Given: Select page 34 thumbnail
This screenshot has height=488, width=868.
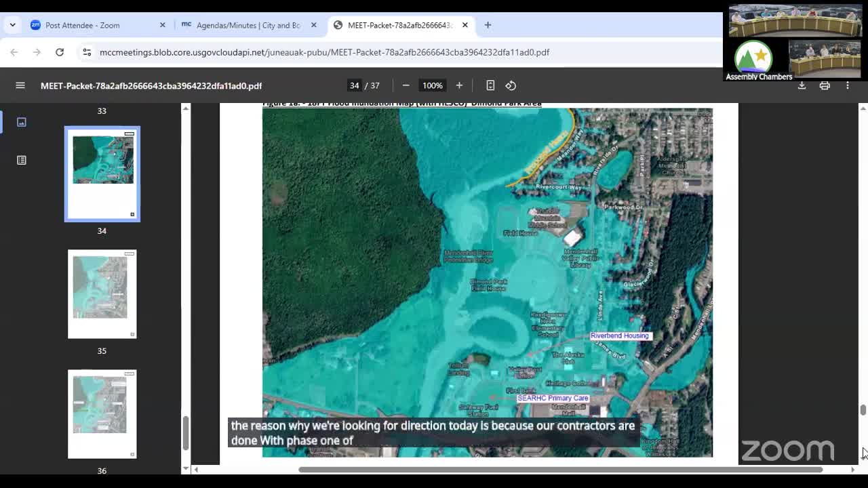Looking at the screenshot, I should pyautogui.click(x=102, y=174).
